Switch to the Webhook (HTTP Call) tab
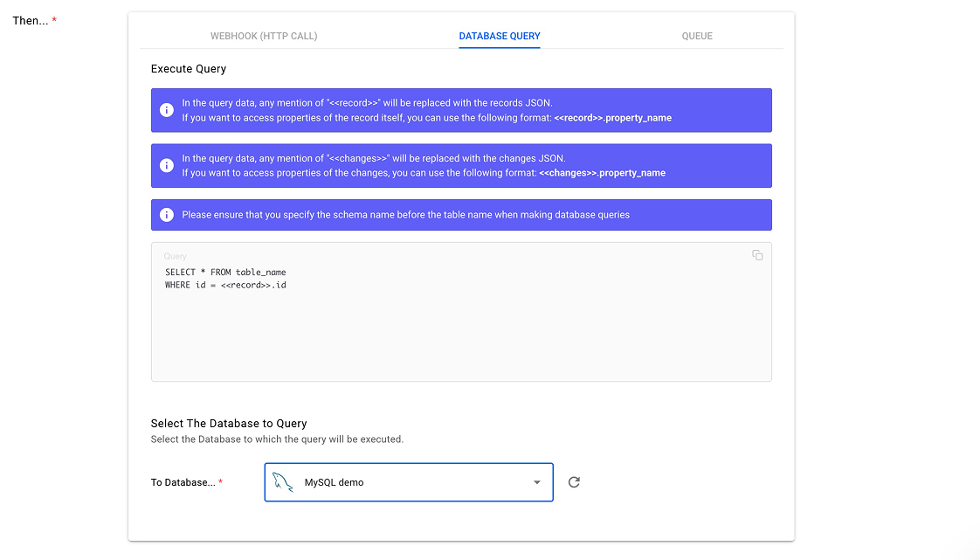Viewport: 980px width, 560px height. point(264,36)
